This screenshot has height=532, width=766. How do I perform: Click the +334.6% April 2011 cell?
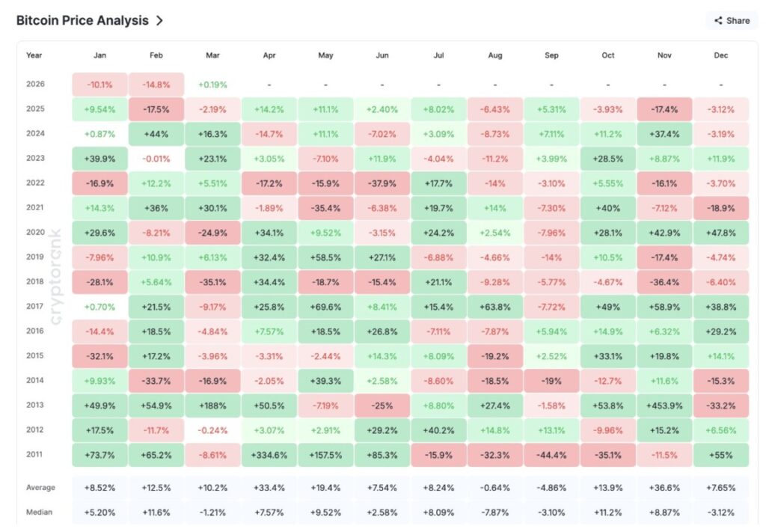point(269,454)
